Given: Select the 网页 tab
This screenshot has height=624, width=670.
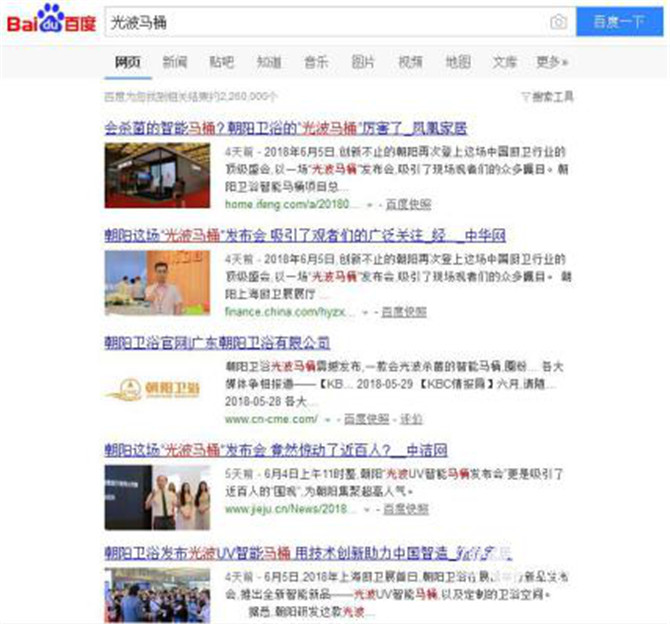Looking at the screenshot, I should 128,62.
